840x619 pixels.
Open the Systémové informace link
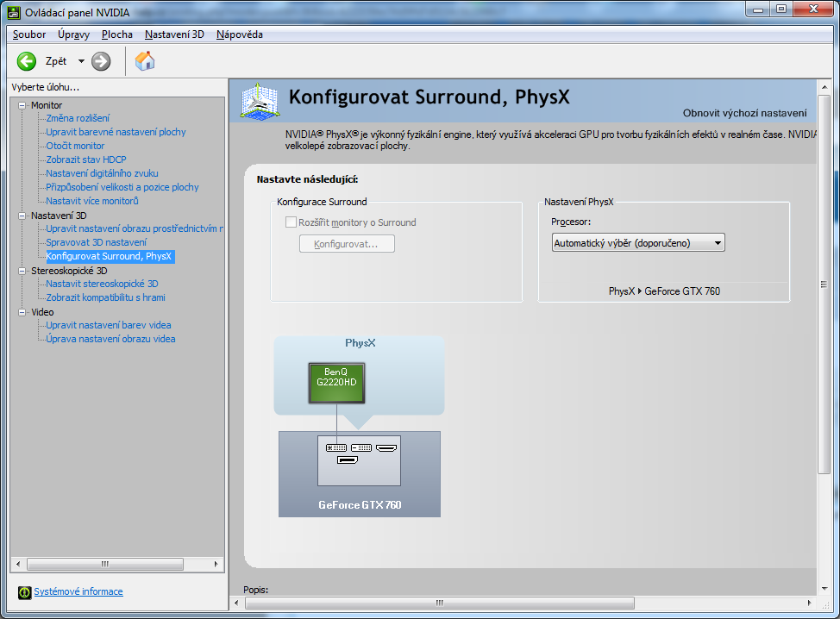tap(78, 591)
